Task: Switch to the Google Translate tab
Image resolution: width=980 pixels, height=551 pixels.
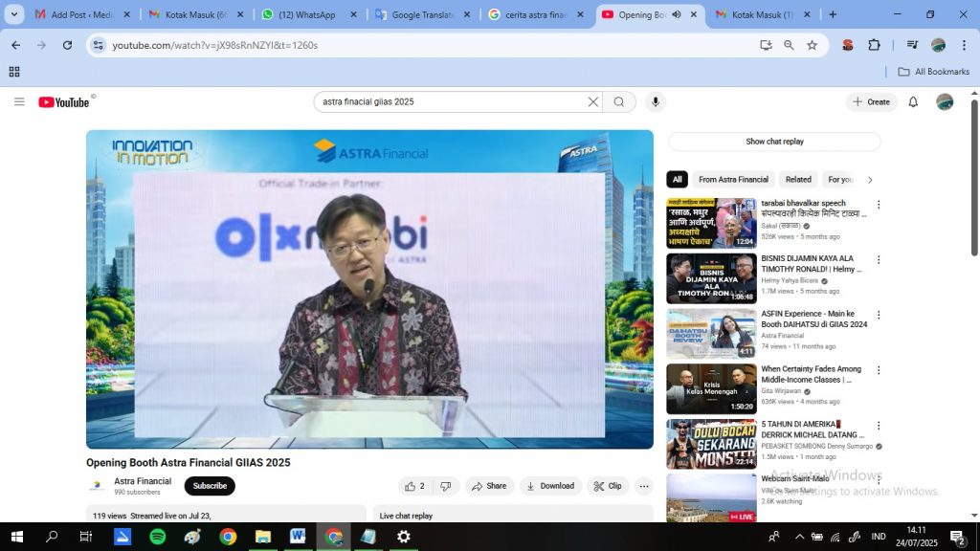Action: [423, 14]
